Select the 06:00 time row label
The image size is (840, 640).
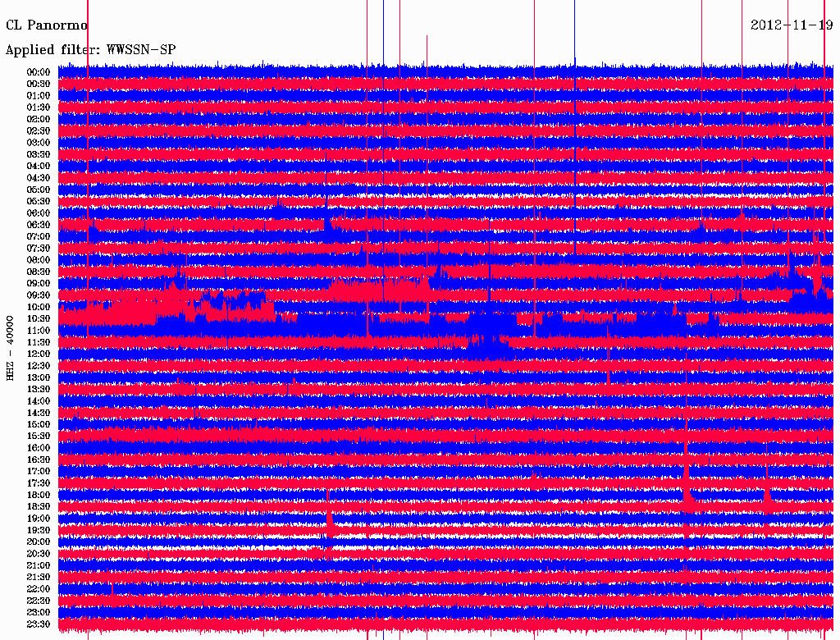point(39,213)
